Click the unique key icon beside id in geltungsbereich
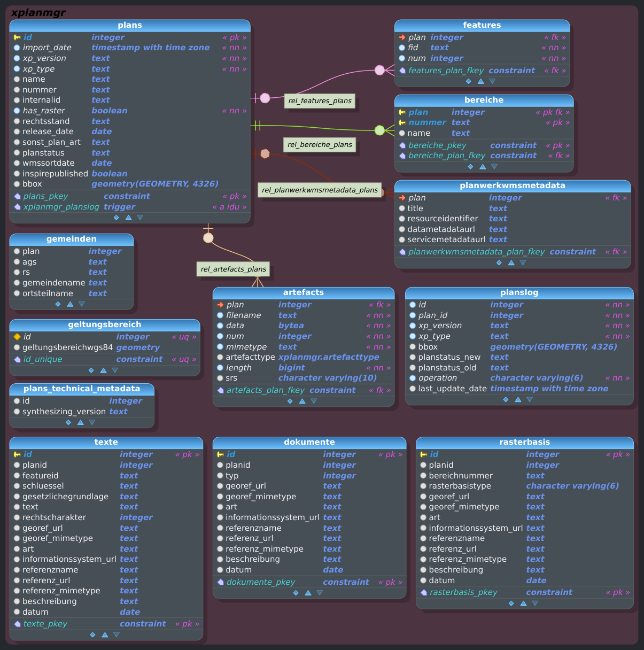 pyautogui.click(x=17, y=337)
